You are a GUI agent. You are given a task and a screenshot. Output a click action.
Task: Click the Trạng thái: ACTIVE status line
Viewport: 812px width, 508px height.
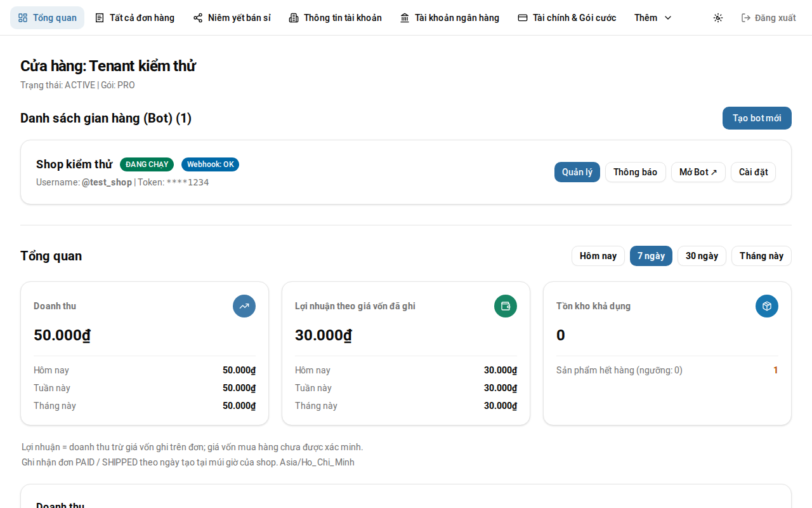pyautogui.click(x=77, y=85)
